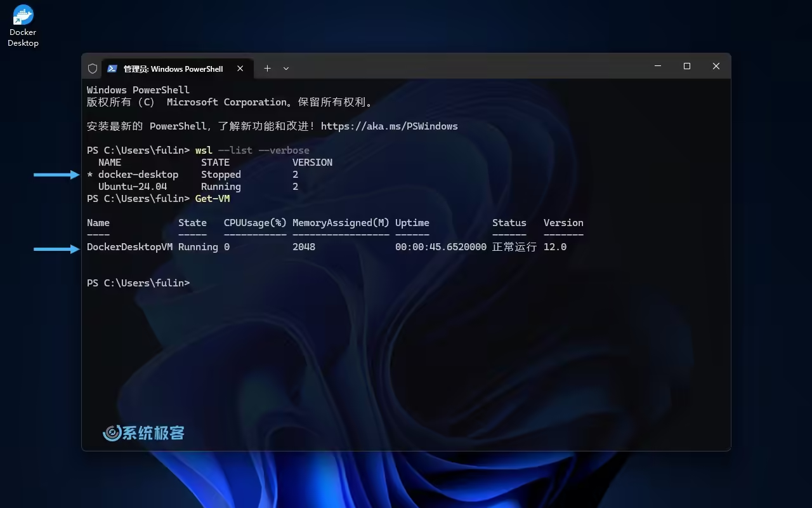Open the https://aka.ms/PSWindows link
The width and height of the screenshot is (812, 508).
point(389,126)
